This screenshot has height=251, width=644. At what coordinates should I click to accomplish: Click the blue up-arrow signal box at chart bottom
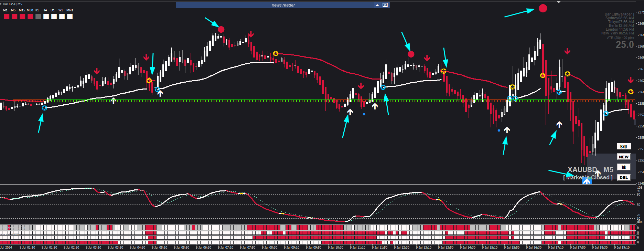(x=587, y=180)
